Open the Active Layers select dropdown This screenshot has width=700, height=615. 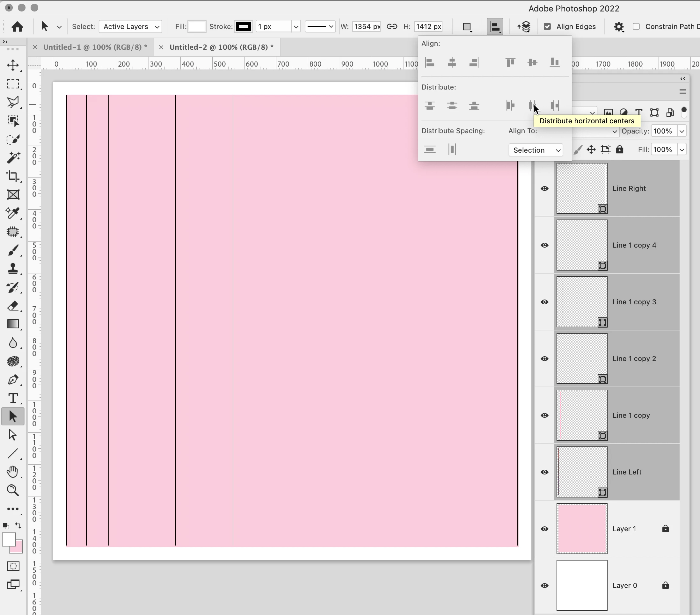coord(130,26)
